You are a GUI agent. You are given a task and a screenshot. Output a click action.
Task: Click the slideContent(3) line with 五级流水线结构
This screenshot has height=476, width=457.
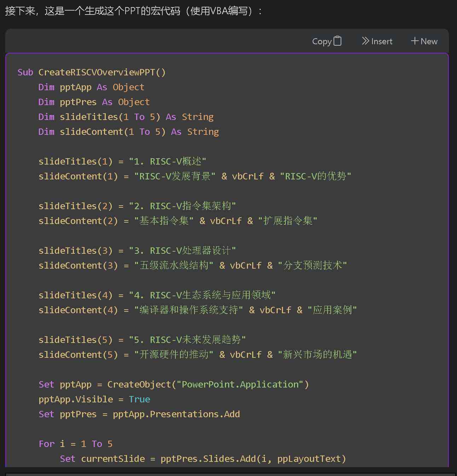(x=193, y=265)
